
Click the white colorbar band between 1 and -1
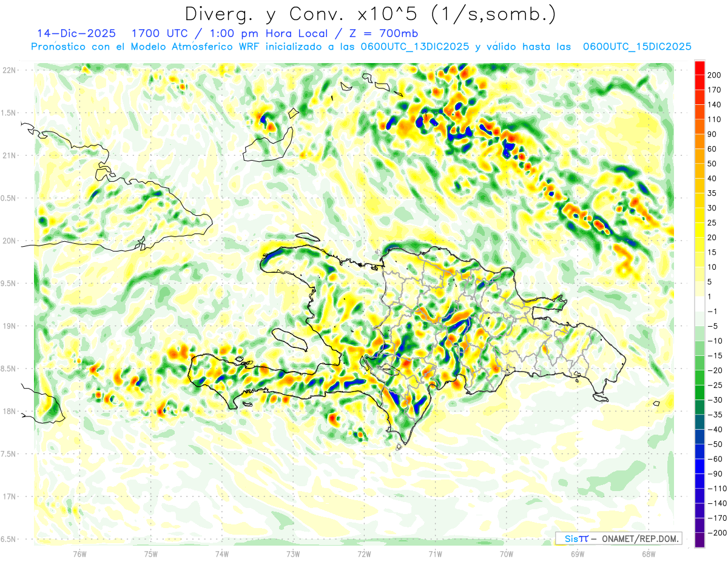click(x=699, y=304)
